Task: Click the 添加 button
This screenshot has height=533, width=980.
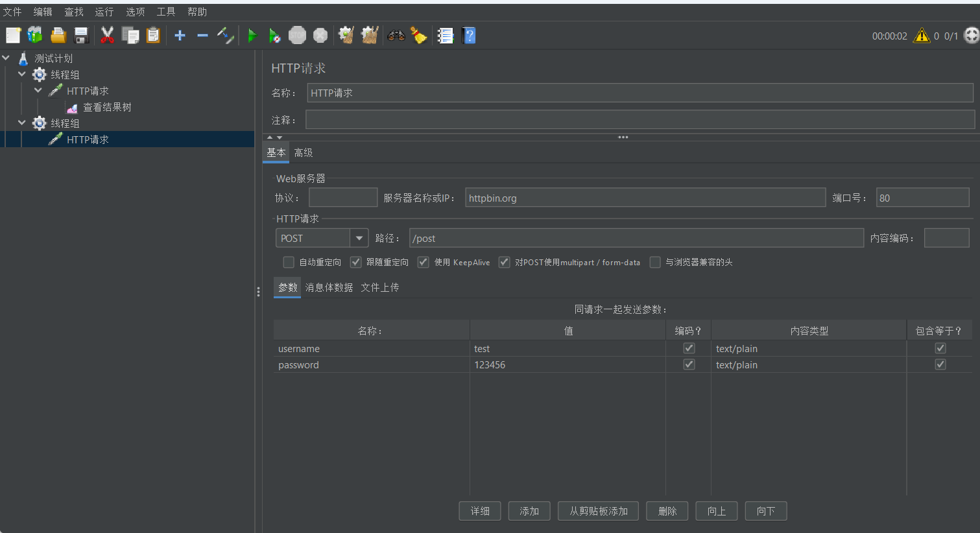Action: click(529, 511)
